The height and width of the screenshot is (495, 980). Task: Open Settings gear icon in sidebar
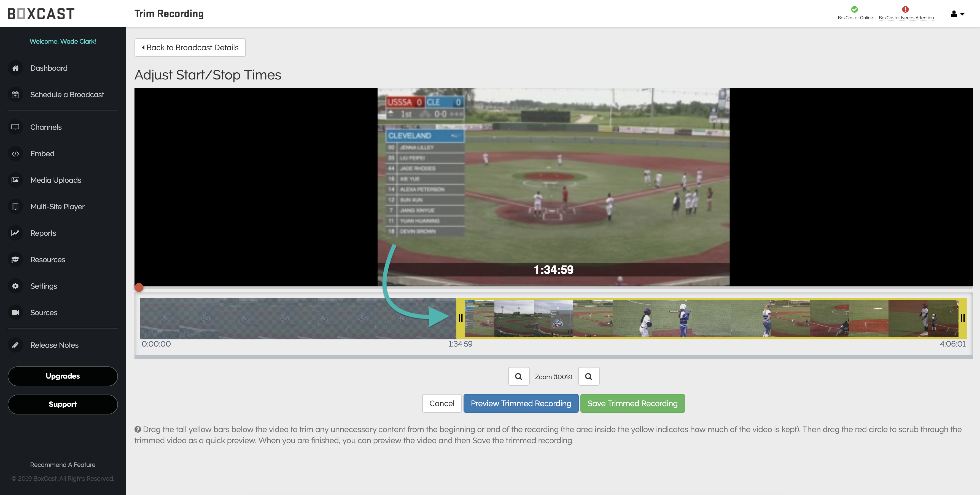[x=15, y=286]
